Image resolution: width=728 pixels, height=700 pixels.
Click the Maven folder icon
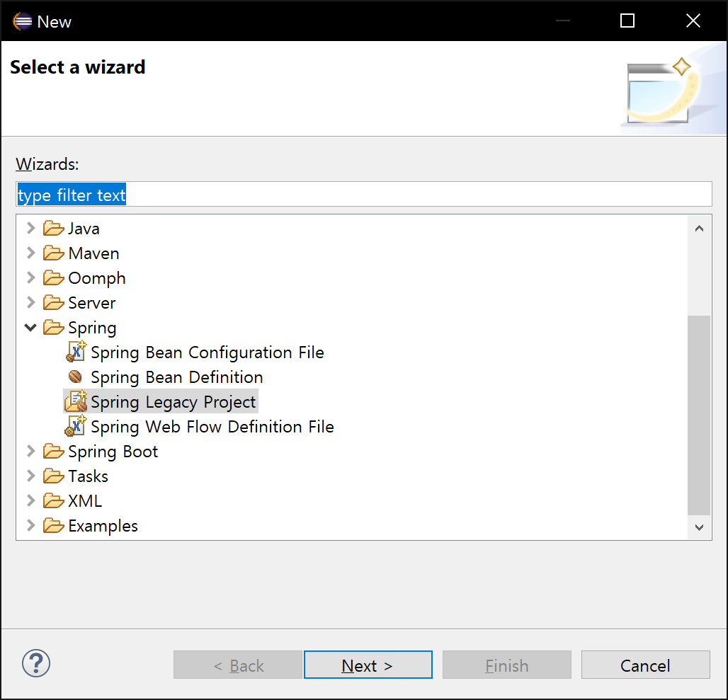(53, 253)
